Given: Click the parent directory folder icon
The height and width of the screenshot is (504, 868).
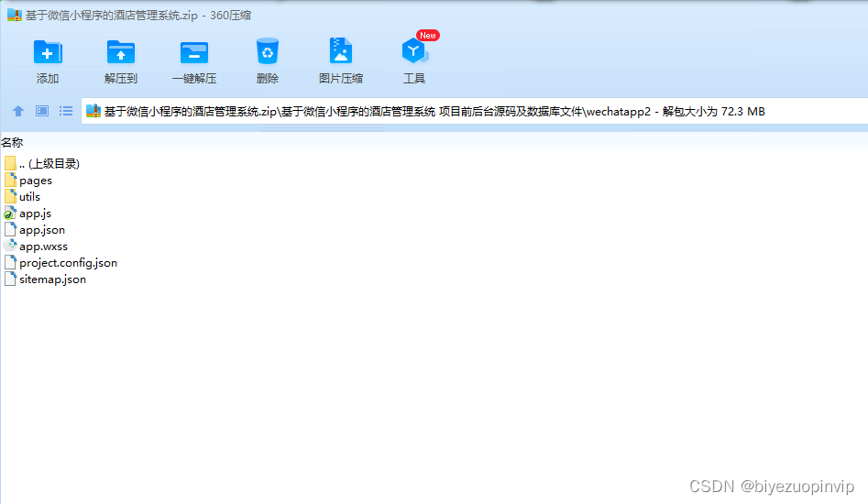Looking at the screenshot, I should pyautogui.click(x=10, y=163).
